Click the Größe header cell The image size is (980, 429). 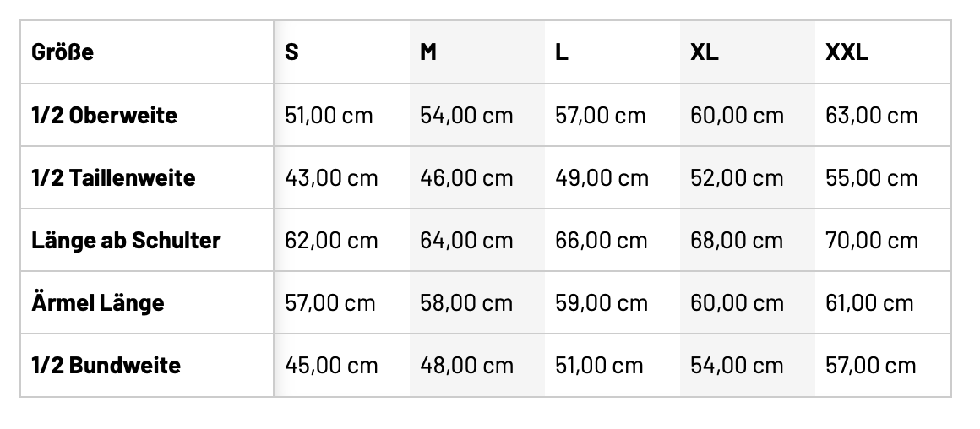click(63, 52)
